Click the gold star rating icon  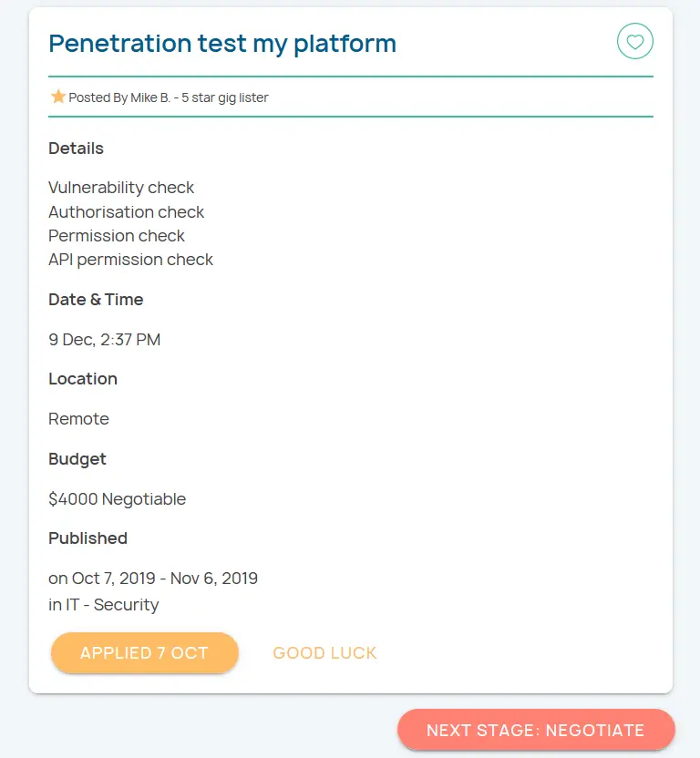58,97
